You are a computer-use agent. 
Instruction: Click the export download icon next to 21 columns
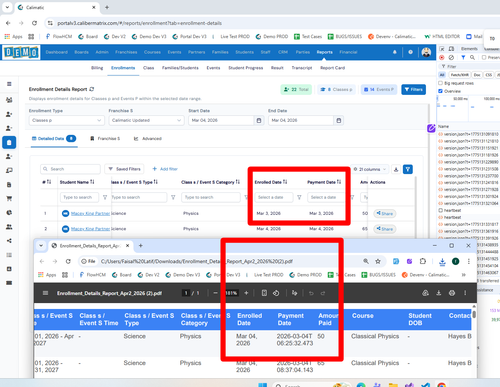396,169
